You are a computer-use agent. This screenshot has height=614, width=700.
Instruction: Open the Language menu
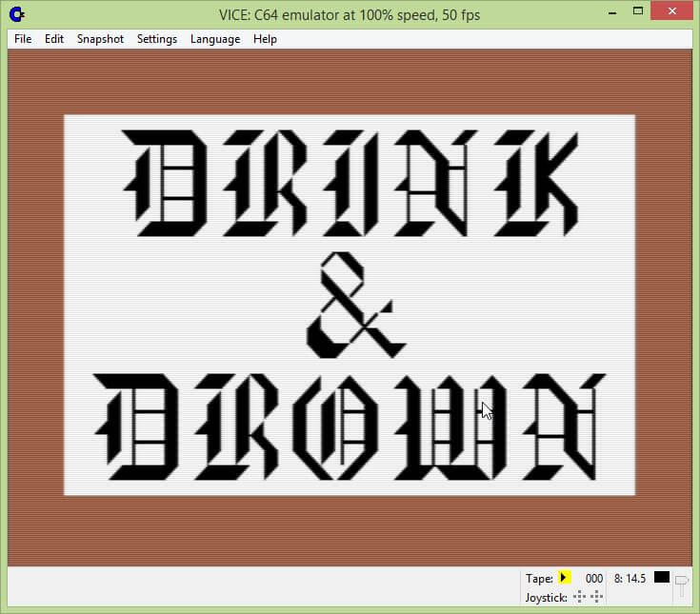(x=215, y=39)
